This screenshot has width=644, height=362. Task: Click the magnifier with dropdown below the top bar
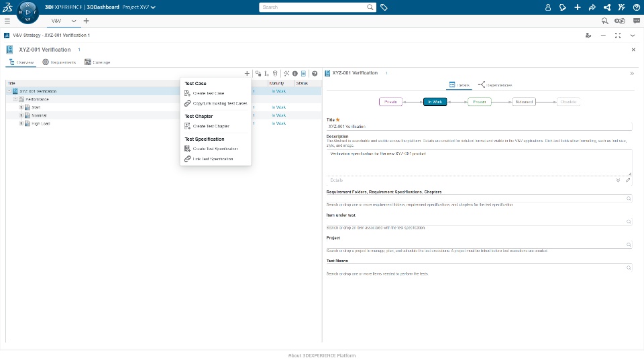pos(604,21)
